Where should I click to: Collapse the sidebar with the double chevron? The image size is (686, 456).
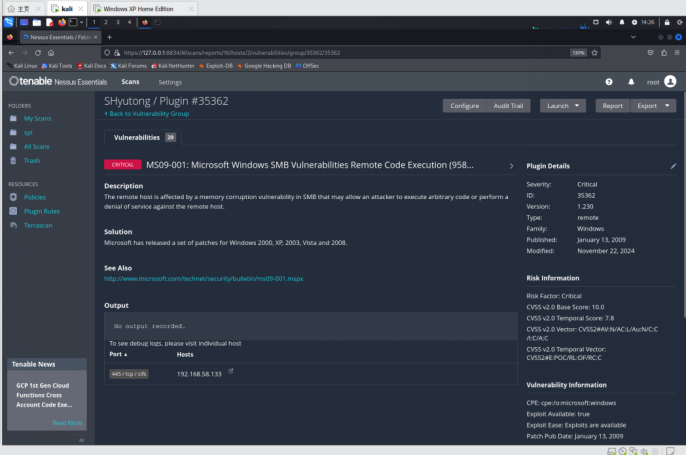point(81,440)
